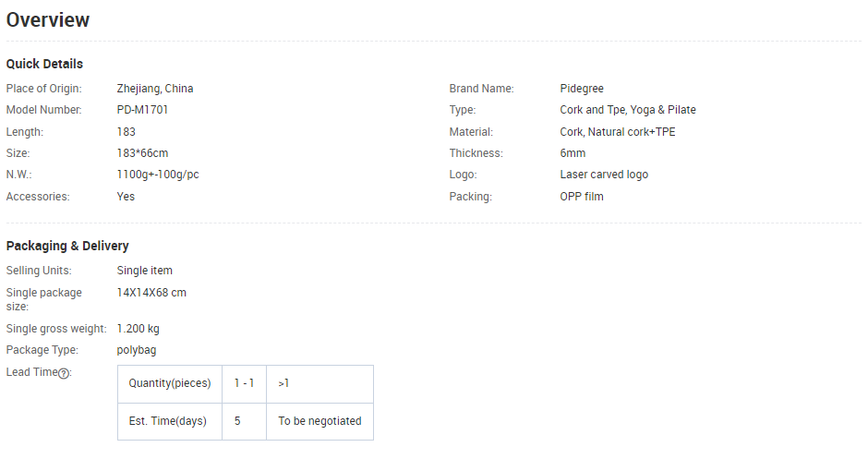
Task: Select the Cork and Tpe, Yoga & Pilate type
Action: coord(628,110)
